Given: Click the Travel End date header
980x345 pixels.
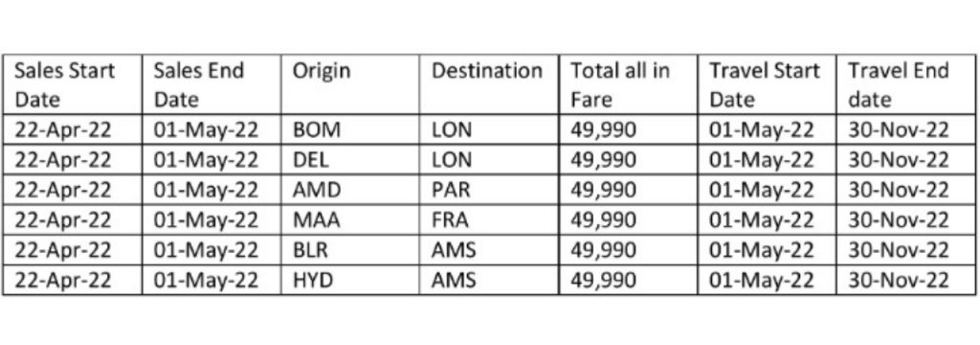Looking at the screenshot, I should (x=906, y=84).
